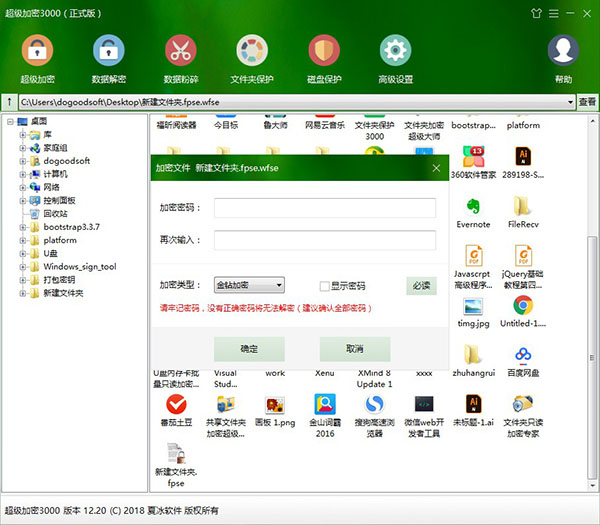Select the 搜狗高速浏览器 icon
The width and height of the screenshot is (600, 525).
(x=374, y=416)
